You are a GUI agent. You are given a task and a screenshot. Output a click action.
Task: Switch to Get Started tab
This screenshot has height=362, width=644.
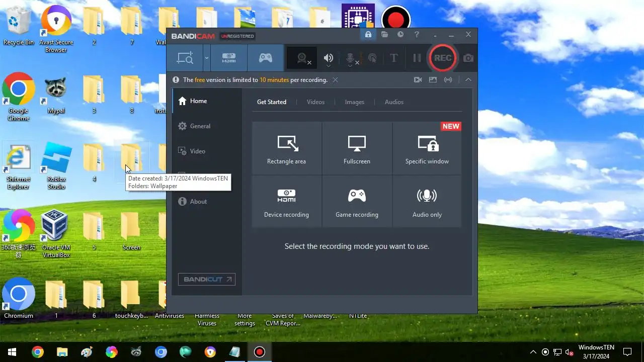point(272,102)
